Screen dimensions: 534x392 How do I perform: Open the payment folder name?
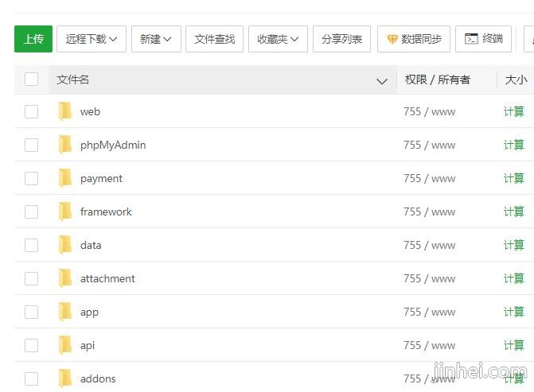(101, 179)
